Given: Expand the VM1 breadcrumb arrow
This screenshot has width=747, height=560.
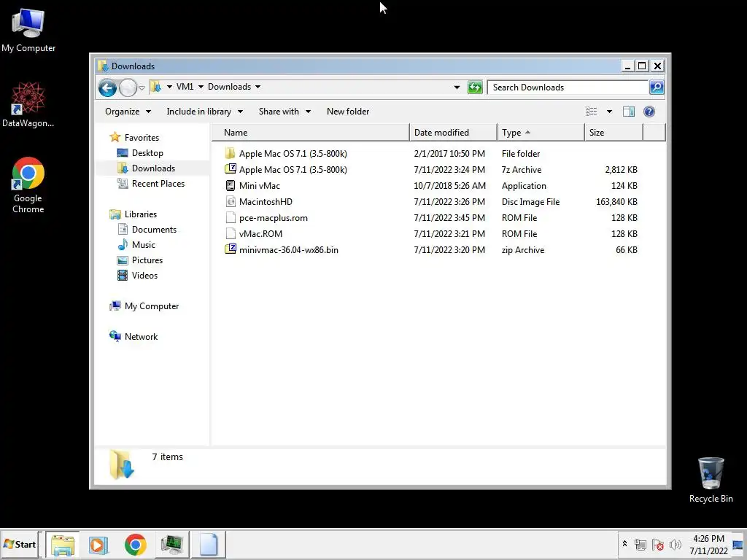Looking at the screenshot, I should click(x=201, y=87).
